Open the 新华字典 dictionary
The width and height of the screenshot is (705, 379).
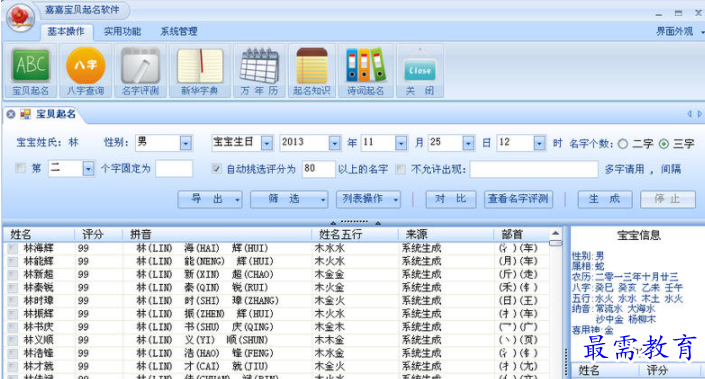[200, 71]
